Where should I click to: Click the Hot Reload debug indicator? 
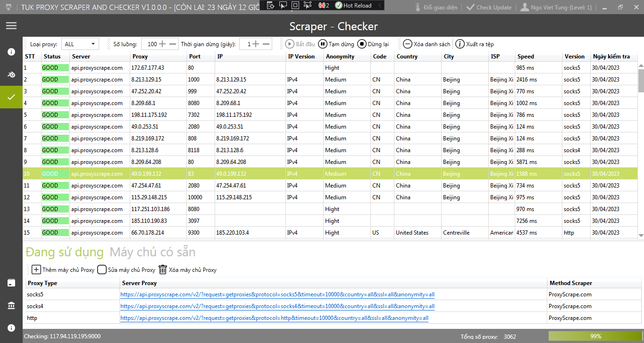353,5
